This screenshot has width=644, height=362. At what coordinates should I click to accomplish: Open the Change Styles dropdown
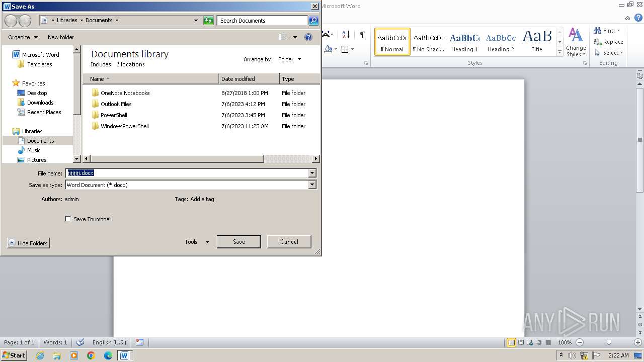click(x=576, y=43)
